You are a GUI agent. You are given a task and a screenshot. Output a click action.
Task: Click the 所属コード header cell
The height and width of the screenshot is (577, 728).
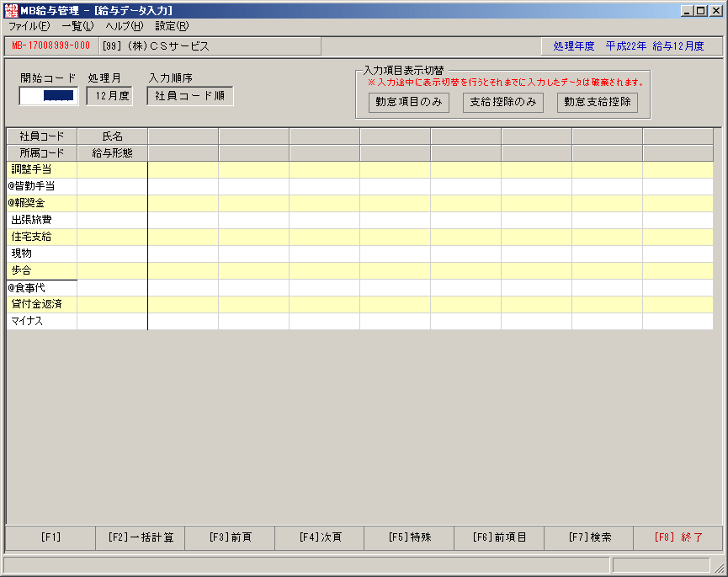point(42,153)
